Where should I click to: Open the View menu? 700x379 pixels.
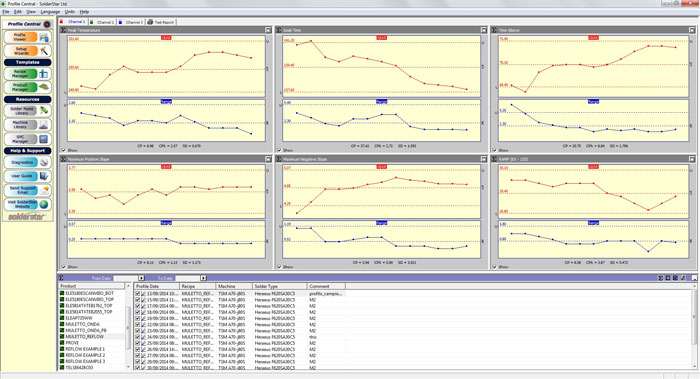point(31,12)
